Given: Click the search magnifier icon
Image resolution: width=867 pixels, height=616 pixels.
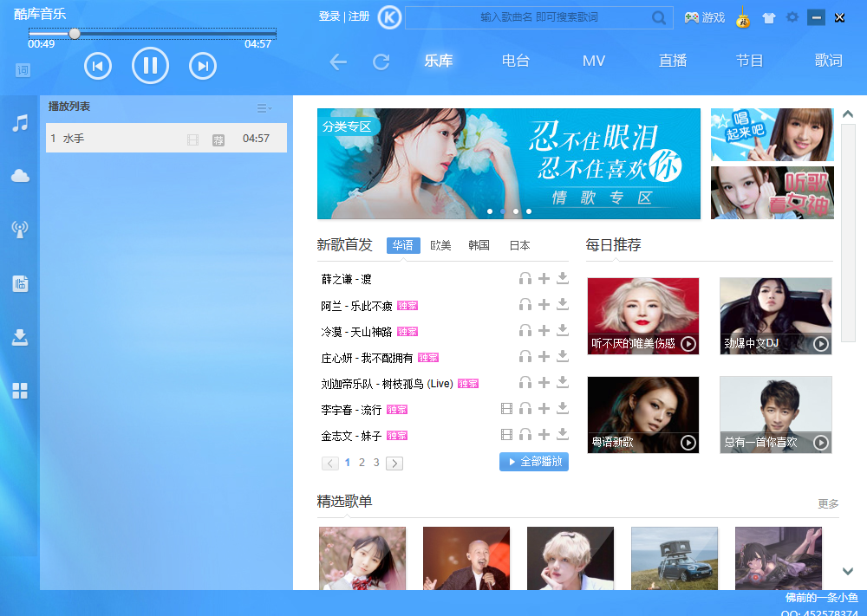Looking at the screenshot, I should coord(659,17).
